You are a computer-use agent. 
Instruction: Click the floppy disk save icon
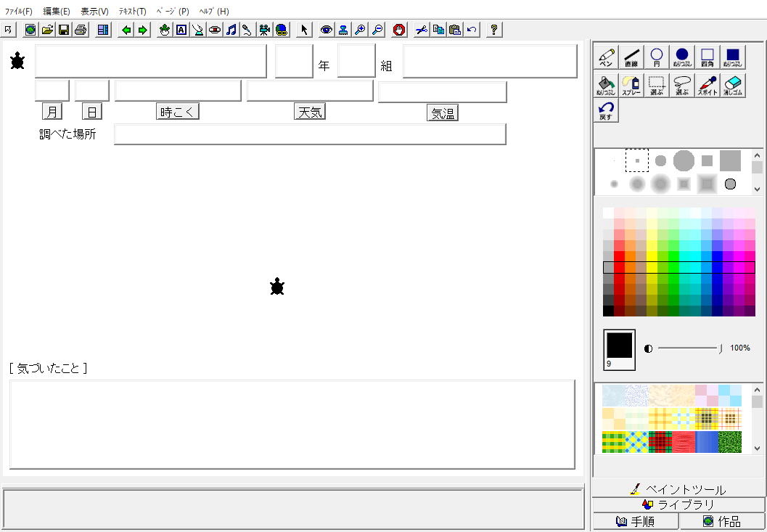tap(64, 30)
